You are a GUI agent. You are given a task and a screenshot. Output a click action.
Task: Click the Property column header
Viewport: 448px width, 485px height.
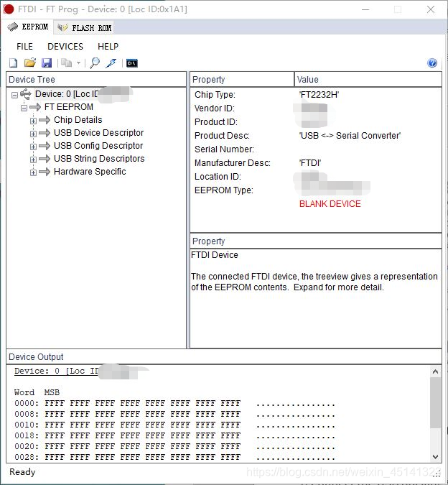coord(242,80)
